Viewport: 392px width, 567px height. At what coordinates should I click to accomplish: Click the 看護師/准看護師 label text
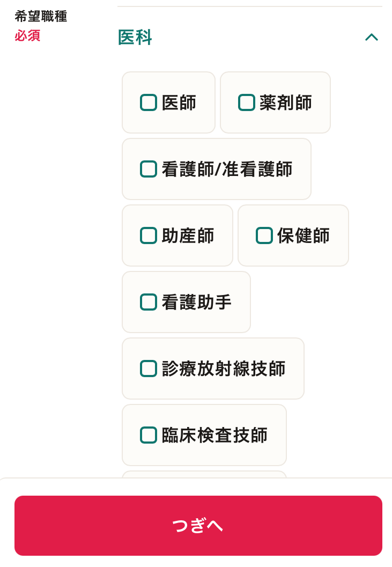point(227,169)
